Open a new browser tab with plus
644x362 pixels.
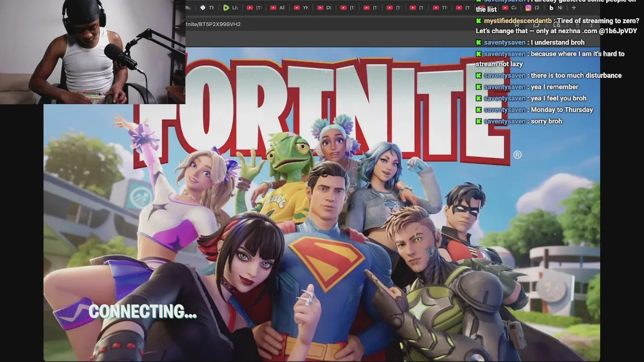574,8
